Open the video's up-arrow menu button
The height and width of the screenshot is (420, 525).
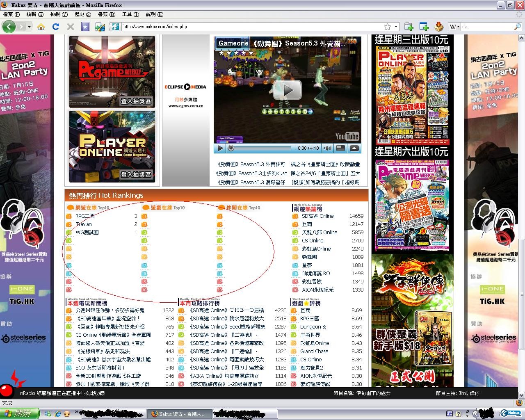click(354, 148)
